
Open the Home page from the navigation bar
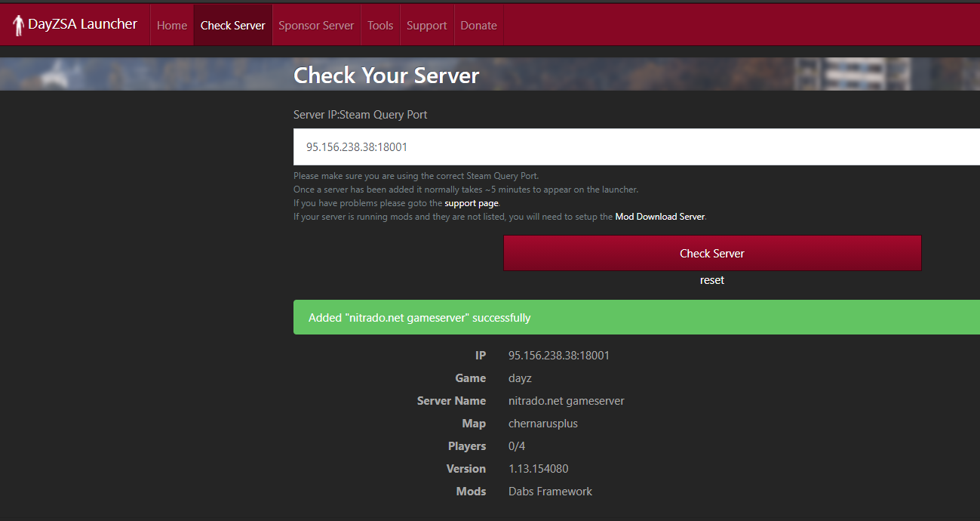pyautogui.click(x=171, y=25)
